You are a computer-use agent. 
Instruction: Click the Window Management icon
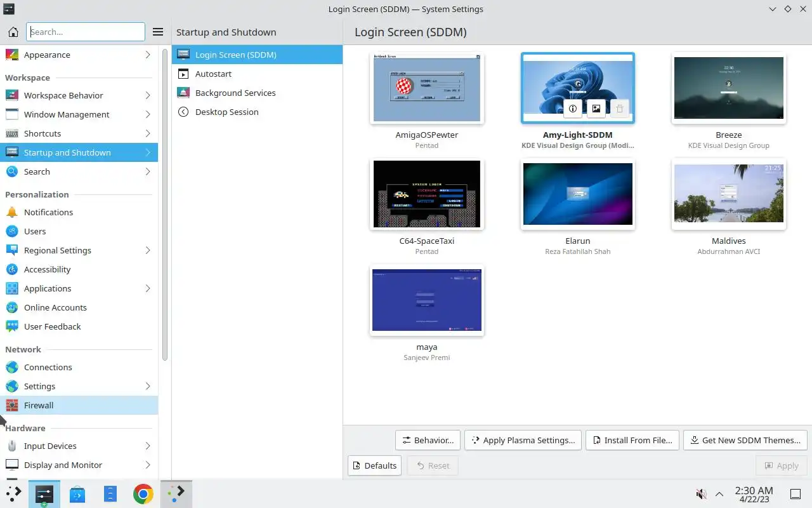click(x=12, y=114)
